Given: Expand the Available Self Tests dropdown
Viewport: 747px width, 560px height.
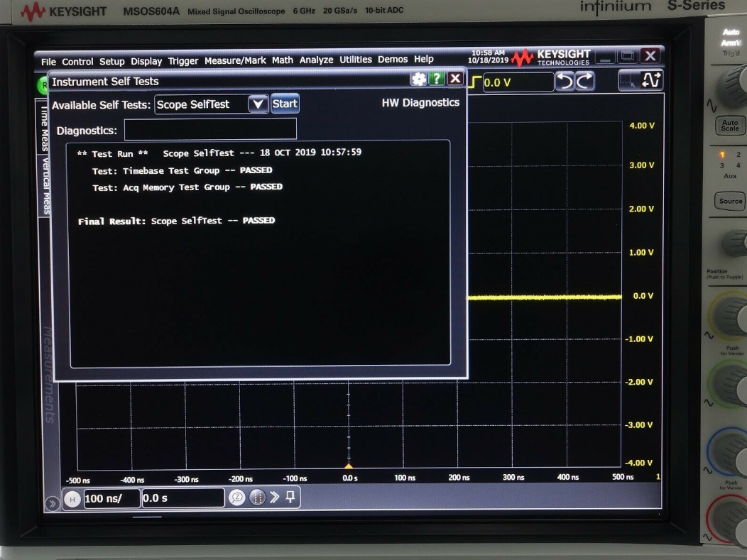Looking at the screenshot, I should (258, 104).
